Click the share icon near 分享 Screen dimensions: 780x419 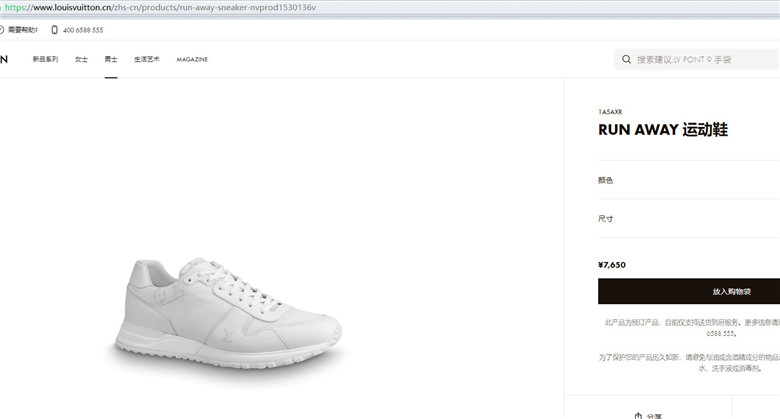638,416
